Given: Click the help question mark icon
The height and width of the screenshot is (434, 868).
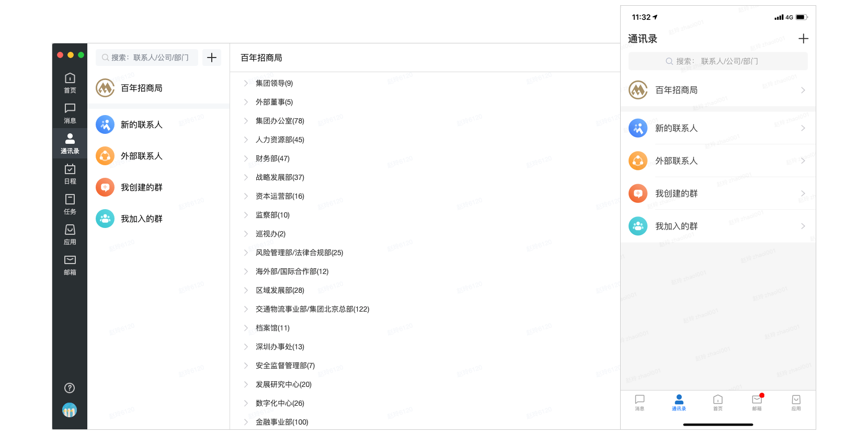Looking at the screenshot, I should tap(70, 388).
